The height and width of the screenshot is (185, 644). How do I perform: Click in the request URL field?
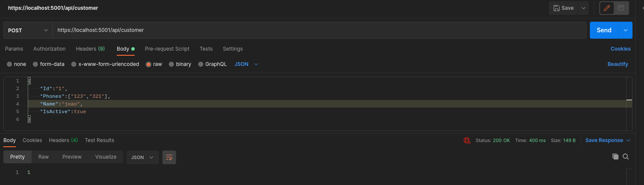320,30
